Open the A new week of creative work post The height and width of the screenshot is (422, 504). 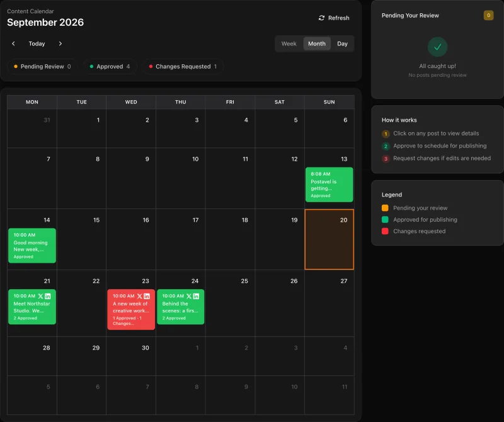point(131,309)
